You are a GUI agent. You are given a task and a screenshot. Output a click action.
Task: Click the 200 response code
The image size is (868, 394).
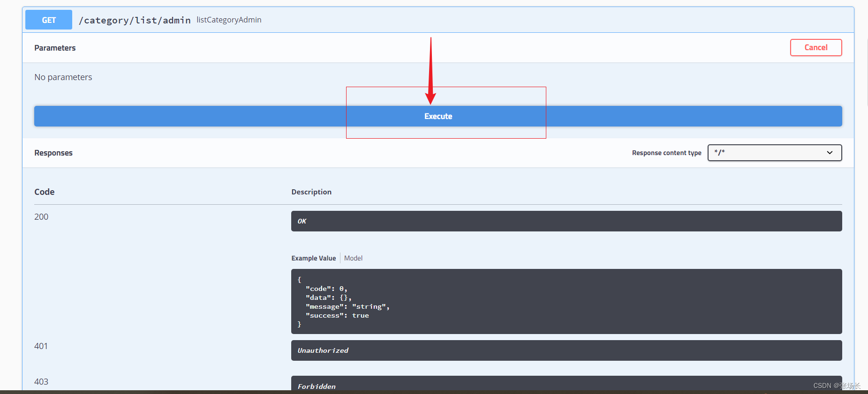(41, 217)
